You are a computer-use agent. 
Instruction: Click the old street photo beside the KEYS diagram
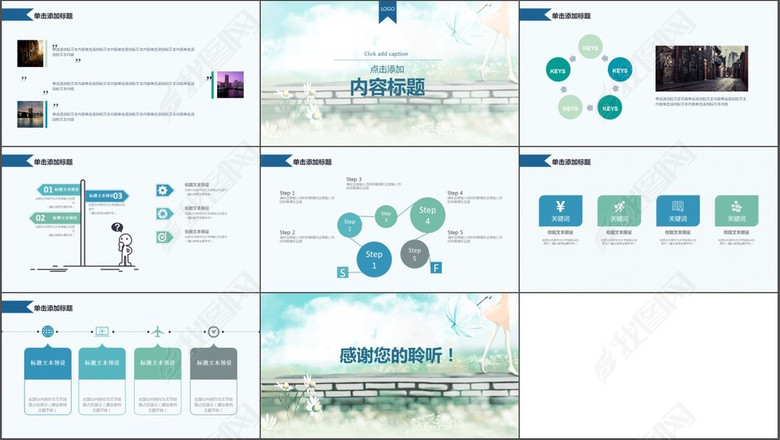pos(701,68)
